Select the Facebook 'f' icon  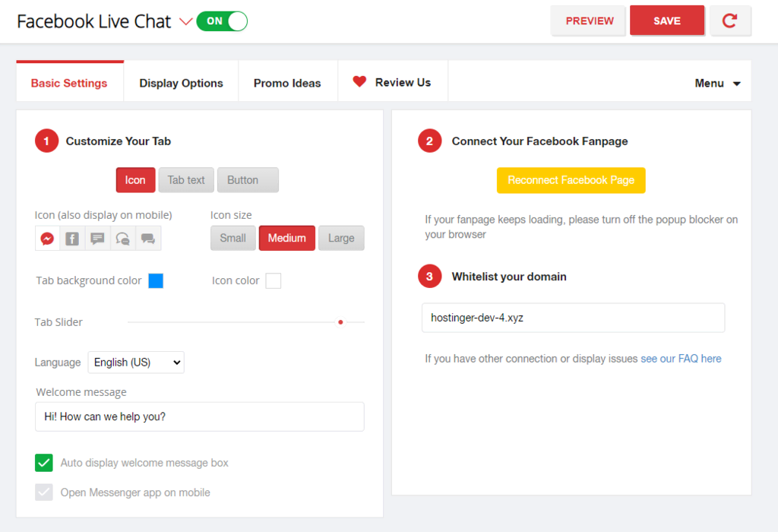click(72, 239)
